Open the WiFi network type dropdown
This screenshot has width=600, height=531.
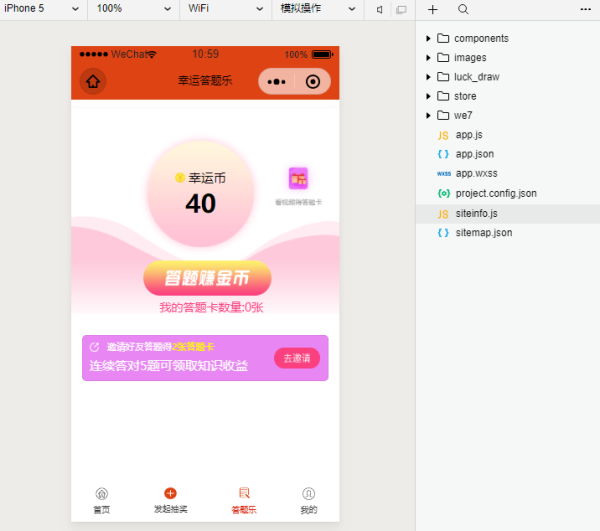(224, 9)
